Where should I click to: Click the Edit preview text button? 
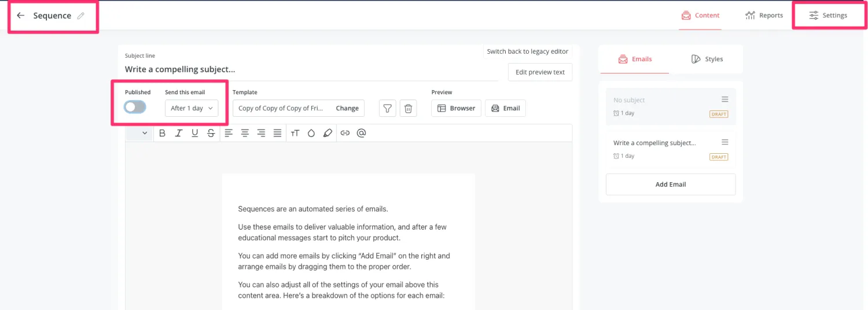point(540,72)
